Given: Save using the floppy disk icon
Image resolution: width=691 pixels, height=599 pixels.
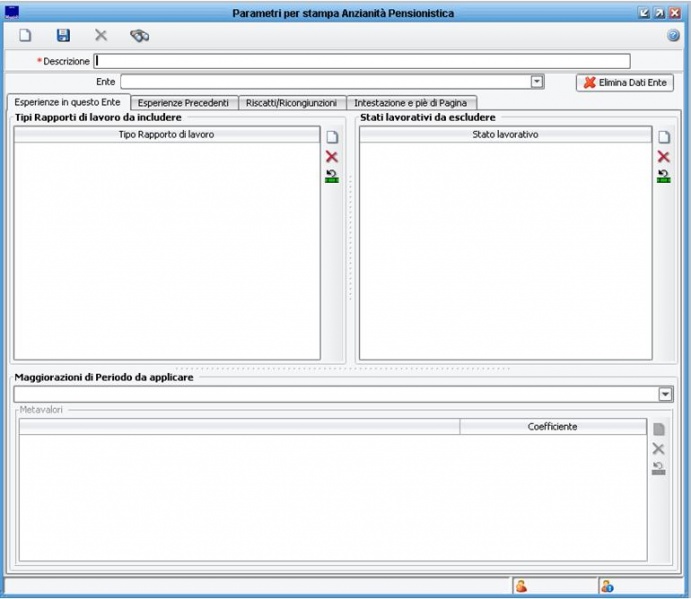Looking at the screenshot, I should (x=63, y=35).
